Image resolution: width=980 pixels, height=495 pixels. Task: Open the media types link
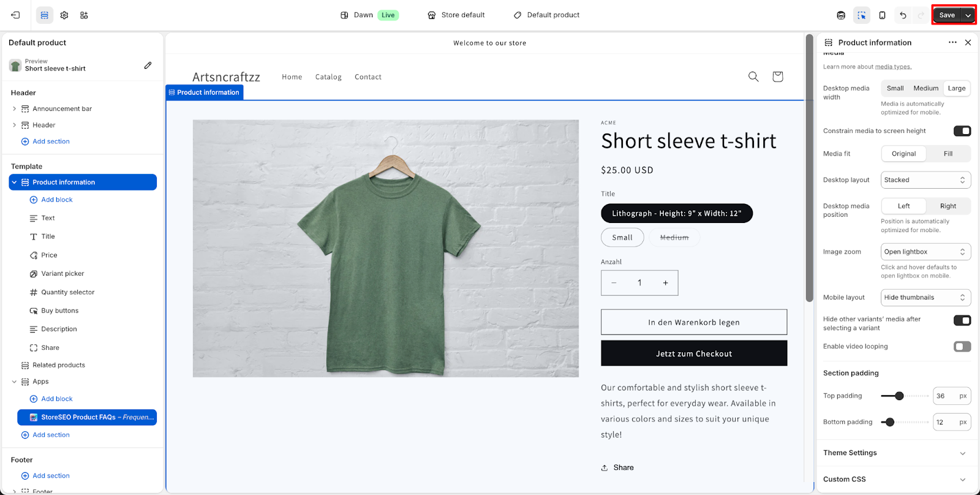[x=893, y=67]
